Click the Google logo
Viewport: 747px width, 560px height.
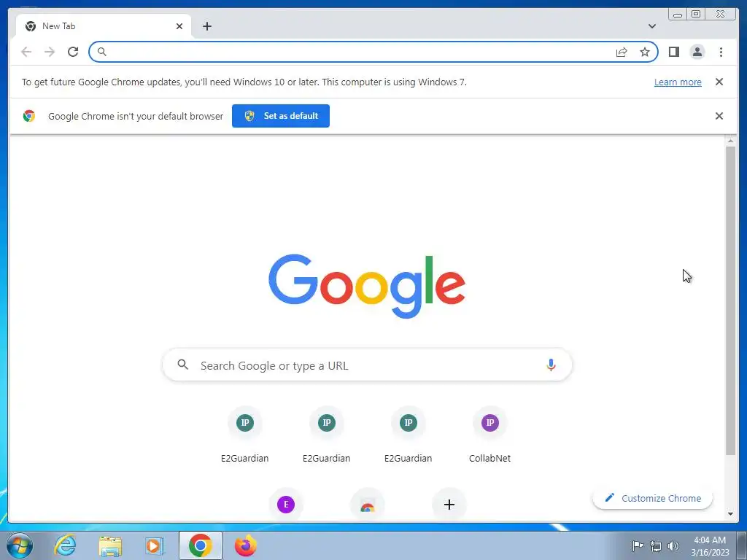coord(367,286)
